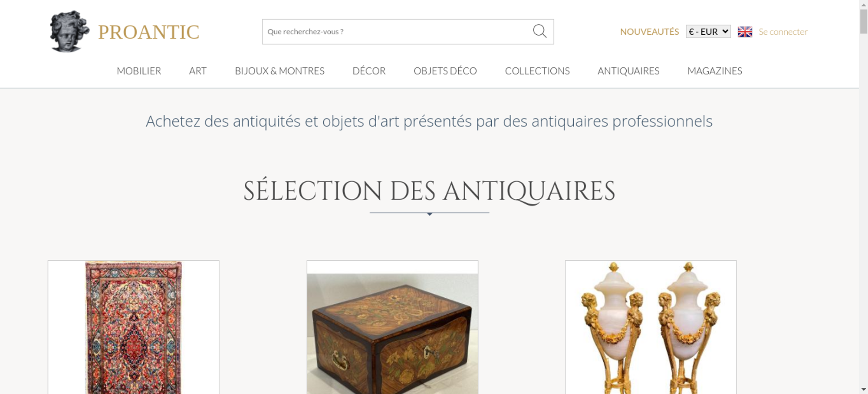This screenshot has height=394, width=868.
Task: Open the gilt alabaster vases thumbnail
Action: point(651,327)
